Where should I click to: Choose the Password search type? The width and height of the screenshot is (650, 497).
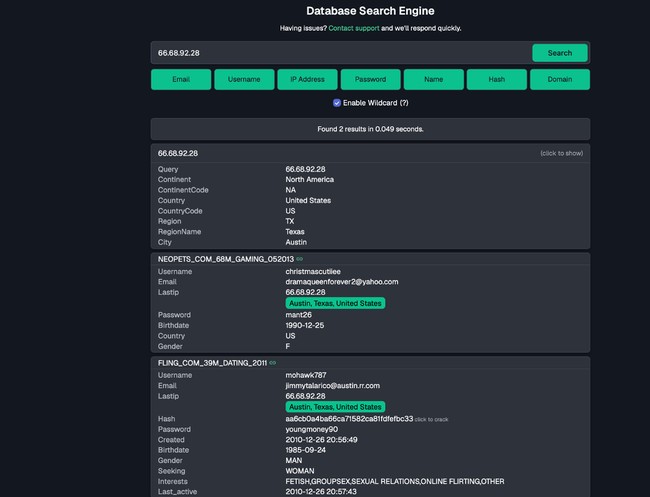click(x=371, y=79)
